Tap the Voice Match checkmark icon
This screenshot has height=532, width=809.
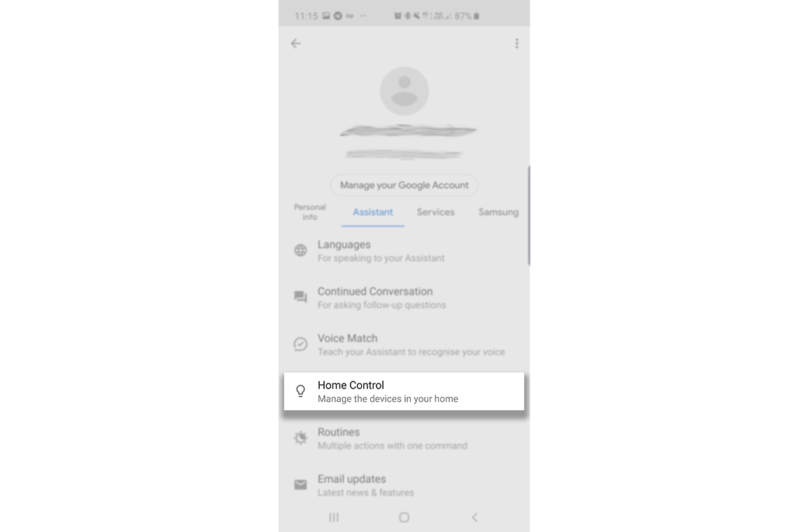[x=300, y=344]
